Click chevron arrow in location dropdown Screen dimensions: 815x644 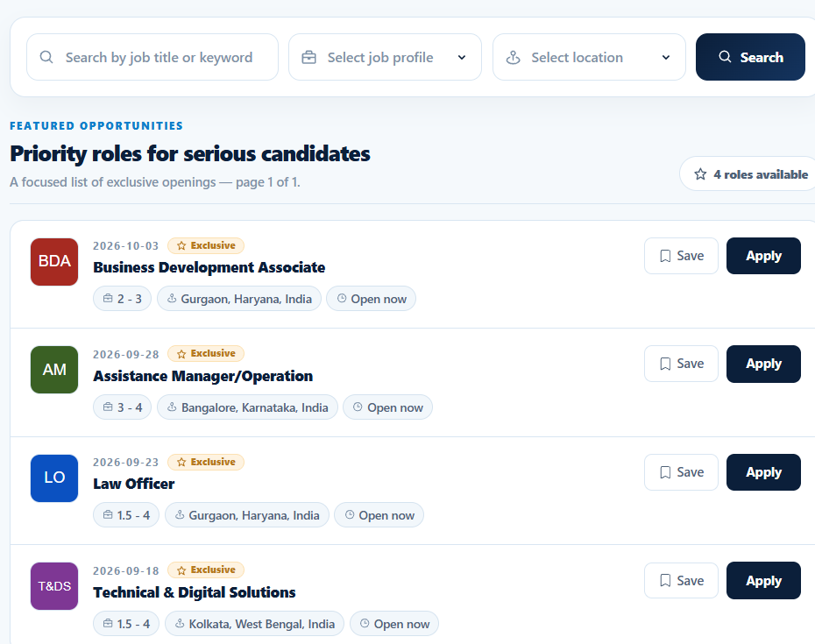[x=666, y=57]
